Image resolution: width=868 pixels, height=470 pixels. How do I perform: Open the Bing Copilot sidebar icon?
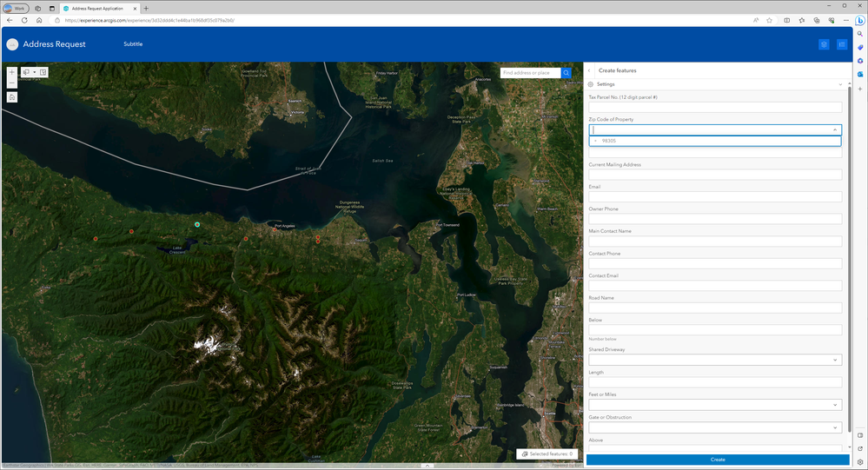859,21
